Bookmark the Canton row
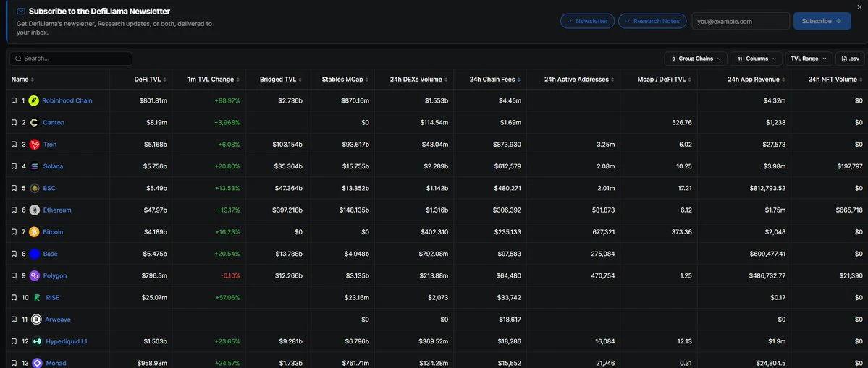Viewport: 868px width, 368px height. (14, 123)
